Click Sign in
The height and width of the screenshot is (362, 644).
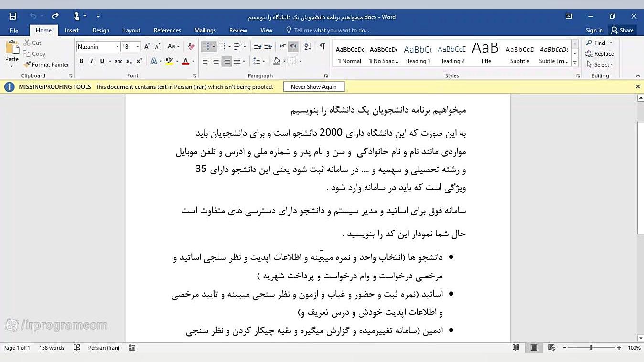[594, 30]
